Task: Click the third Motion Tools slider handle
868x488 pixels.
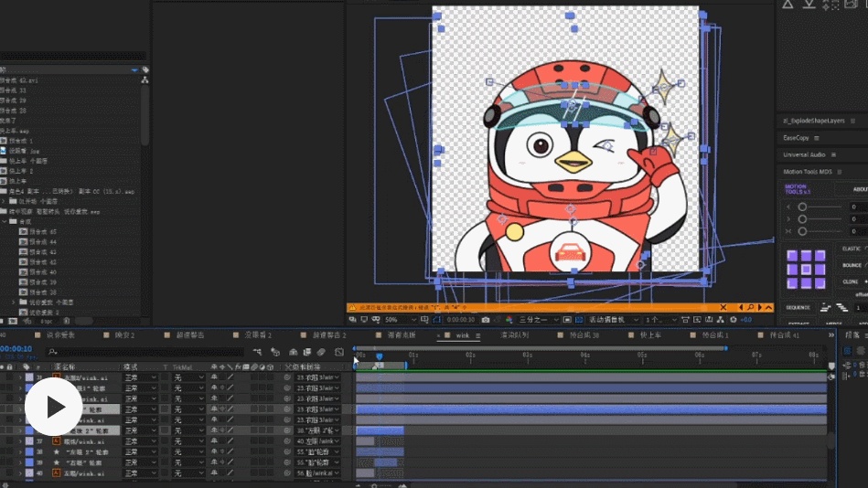Action: [802, 231]
